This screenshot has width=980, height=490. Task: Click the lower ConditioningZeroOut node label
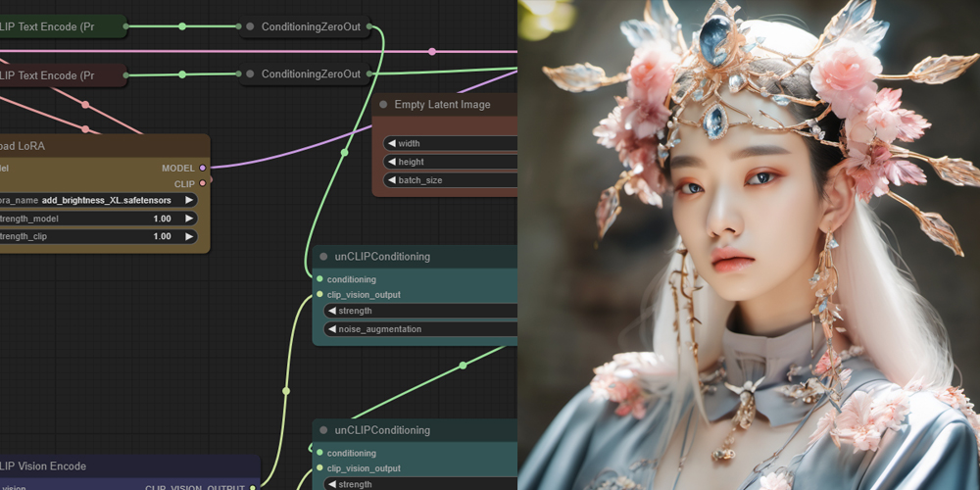click(312, 73)
